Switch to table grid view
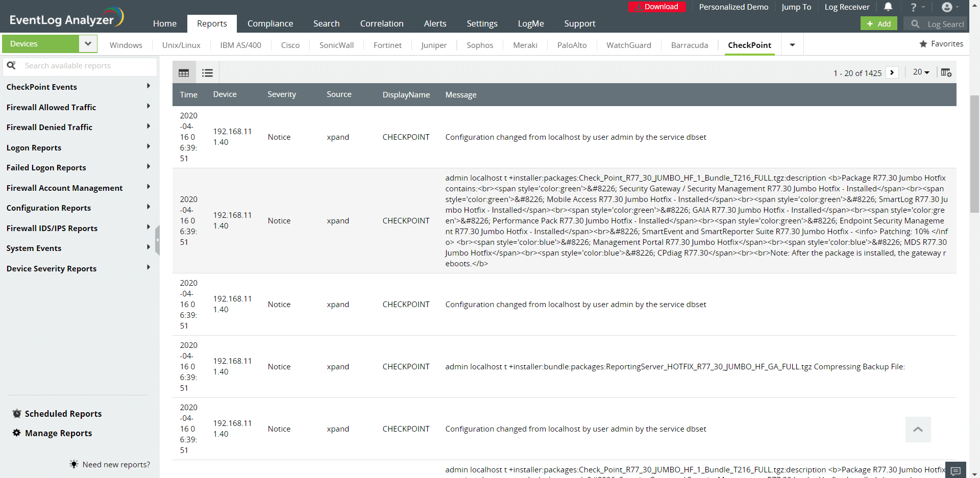 click(184, 72)
